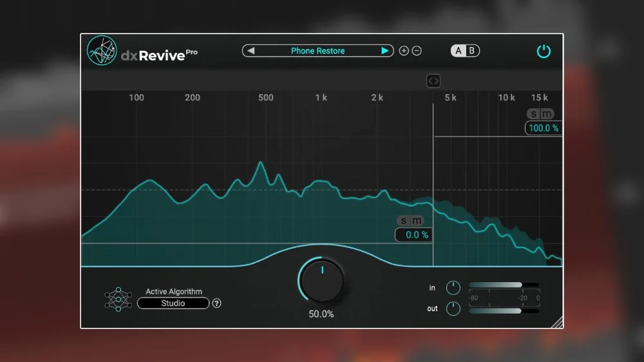Click the 100 frequency label
Viewport: 644px width, 362px height.
click(137, 97)
